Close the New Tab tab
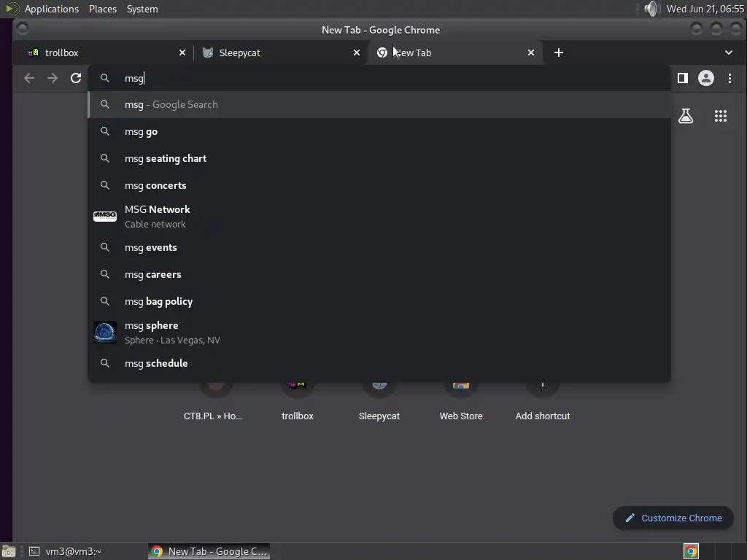Screen dimensions: 747x560 tap(531, 52)
